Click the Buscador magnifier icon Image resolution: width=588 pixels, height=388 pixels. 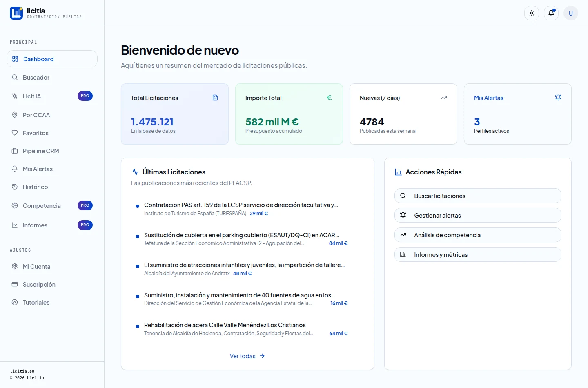tap(15, 77)
